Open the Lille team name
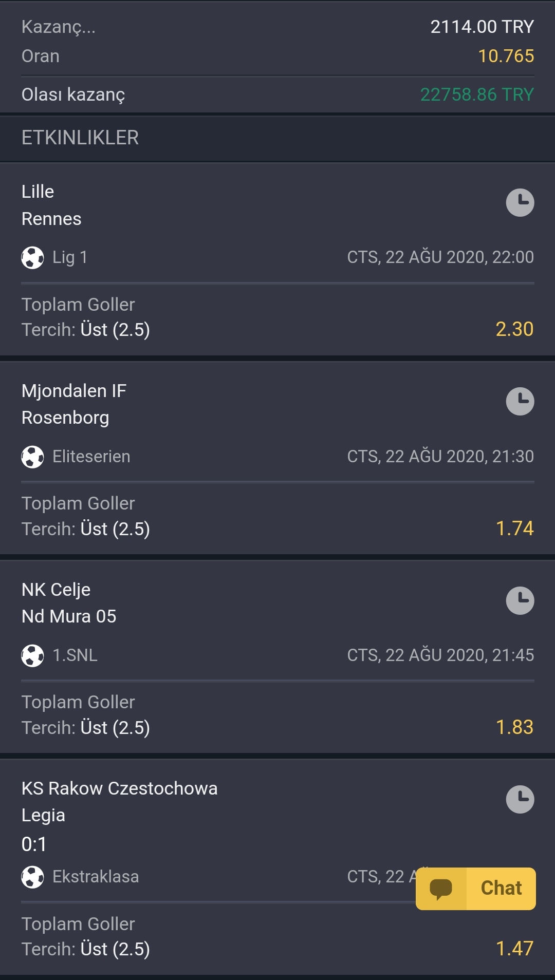555x980 pixels. click(38, 192)
